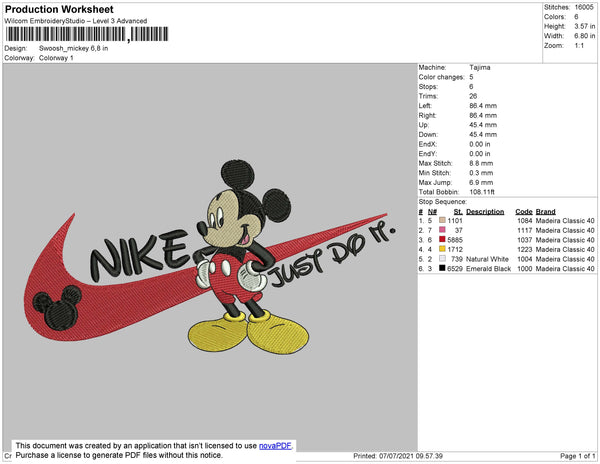Click the 'Color changes:' label
The image size is (600, 464).
pyautogui.click(x=441, y=77)
